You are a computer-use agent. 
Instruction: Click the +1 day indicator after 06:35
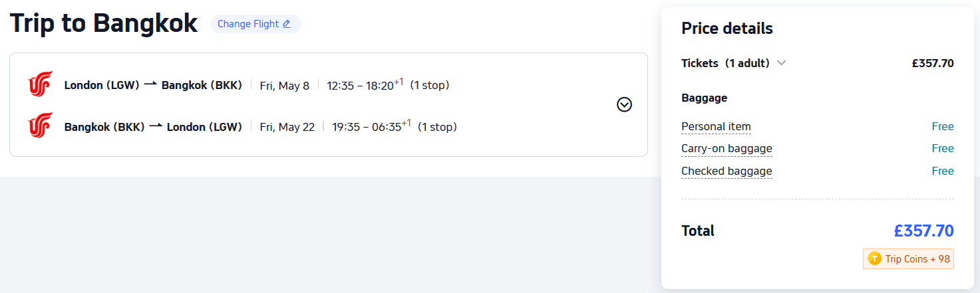406,123
